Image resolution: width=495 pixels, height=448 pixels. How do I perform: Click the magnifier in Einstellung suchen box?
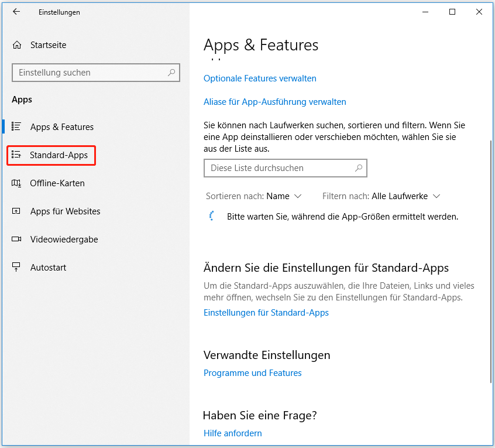172,73
